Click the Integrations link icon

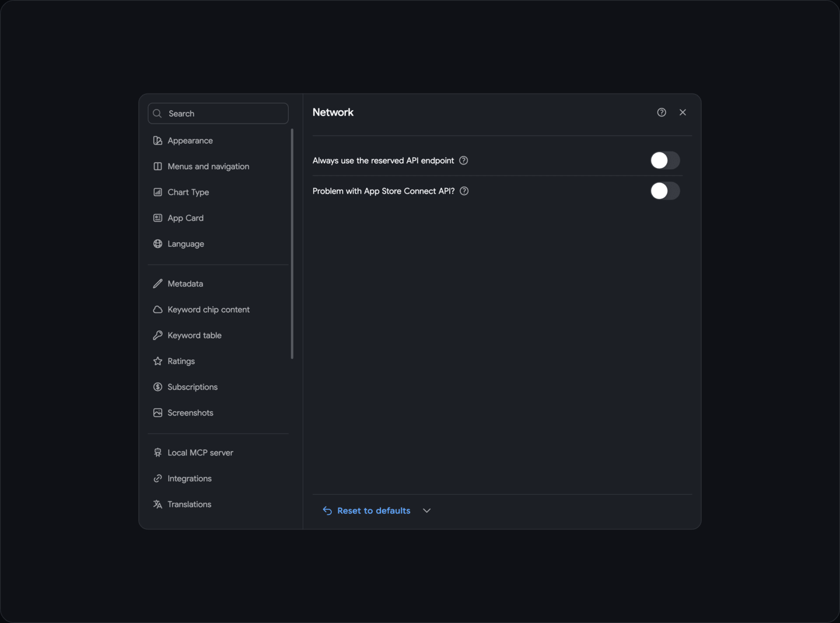click(157, 478)
